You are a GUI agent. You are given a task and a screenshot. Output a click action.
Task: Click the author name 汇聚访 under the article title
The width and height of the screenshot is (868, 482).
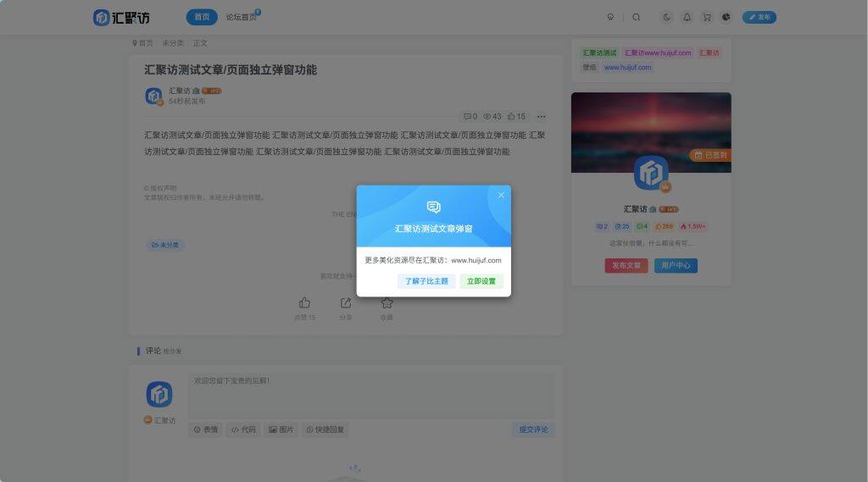[180, 91]
